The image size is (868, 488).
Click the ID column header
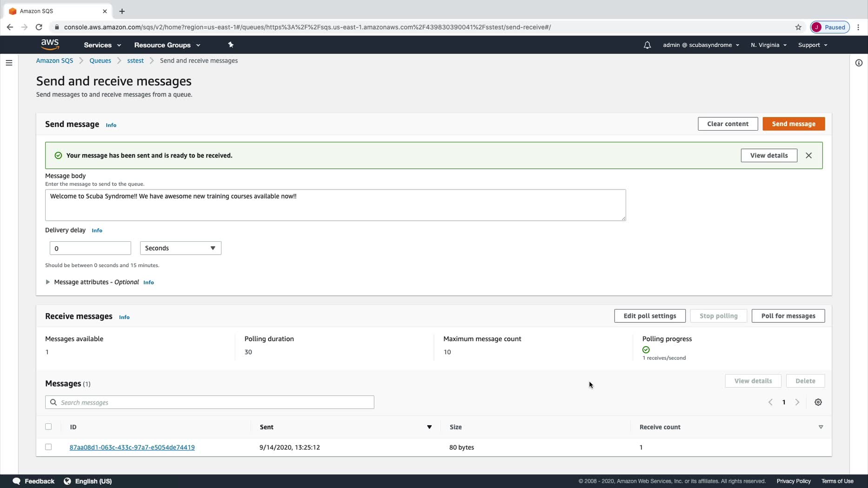pyautogui.click(x=73, y=427)
